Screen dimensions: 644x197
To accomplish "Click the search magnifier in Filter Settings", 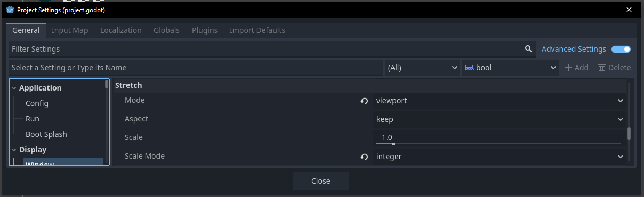I will [528, 49].
